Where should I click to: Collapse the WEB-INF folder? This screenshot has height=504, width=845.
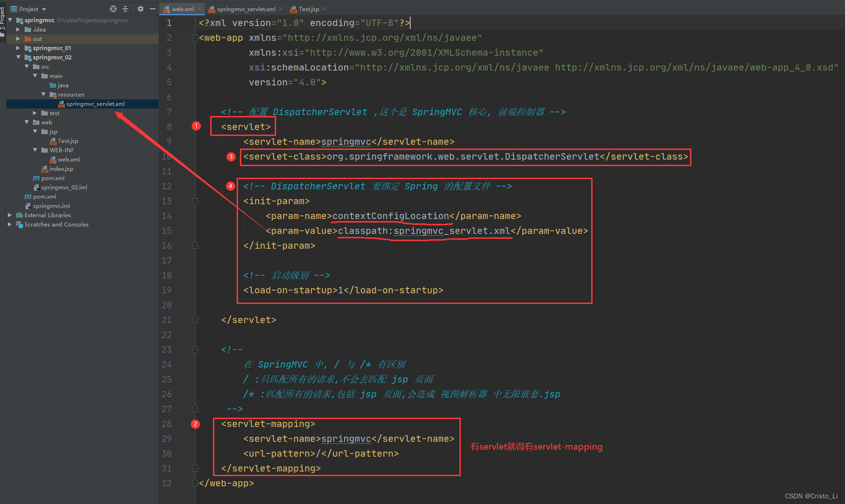(x=35, y=150)
